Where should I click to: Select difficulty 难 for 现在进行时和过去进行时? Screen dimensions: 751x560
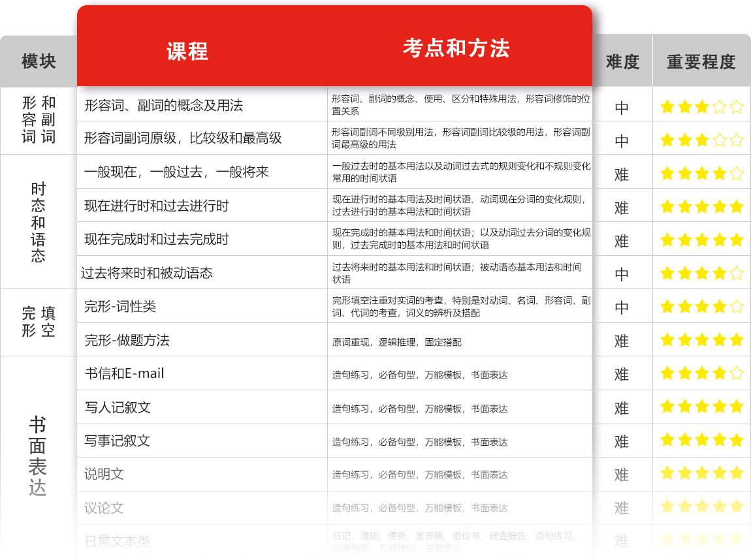(622, 208)
